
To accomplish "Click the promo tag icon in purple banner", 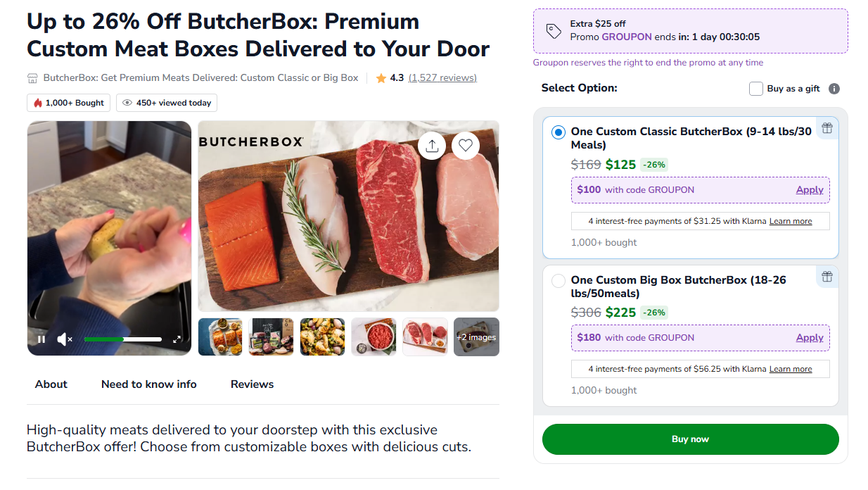I will coord(554,30).
